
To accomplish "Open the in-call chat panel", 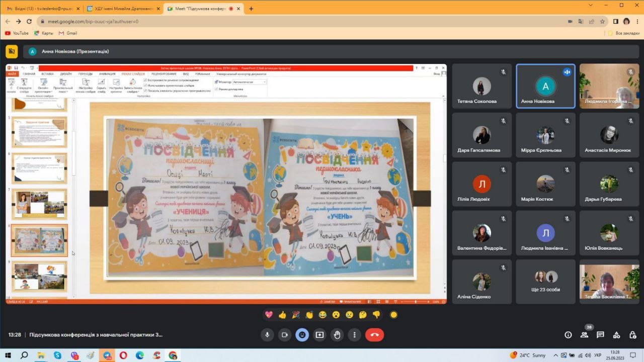I will 600,335.
